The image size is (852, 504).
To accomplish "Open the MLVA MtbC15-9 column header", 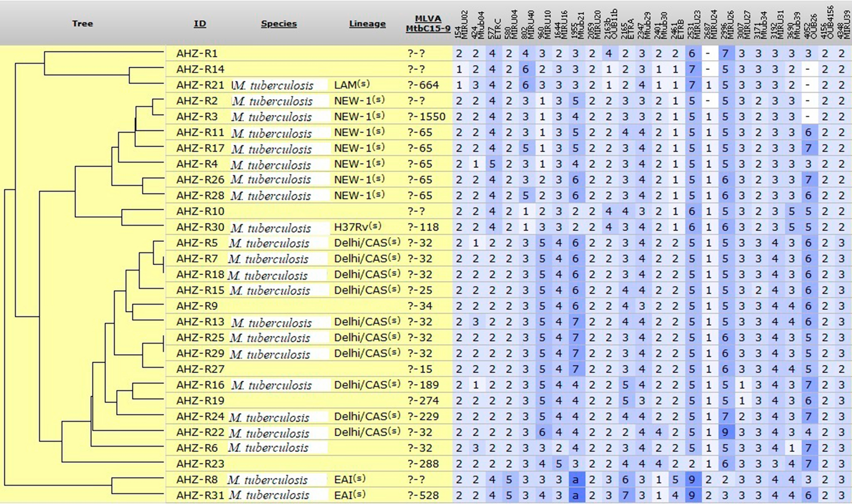I will (428, 24).
